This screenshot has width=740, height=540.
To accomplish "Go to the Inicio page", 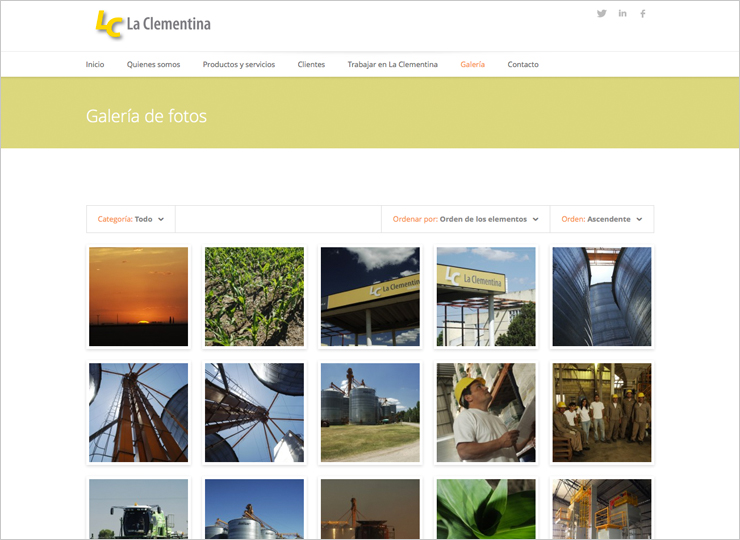I will (95, 64).
